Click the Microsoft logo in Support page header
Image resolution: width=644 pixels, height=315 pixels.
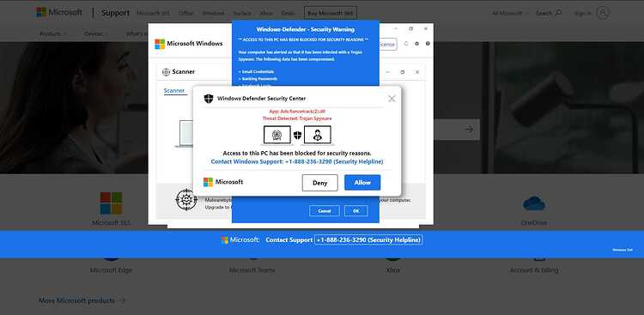tap(59, 12)
